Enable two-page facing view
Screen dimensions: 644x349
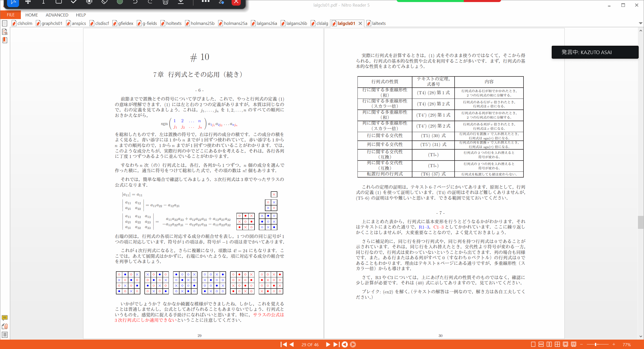pyautogui.click(x=549, y=344)
